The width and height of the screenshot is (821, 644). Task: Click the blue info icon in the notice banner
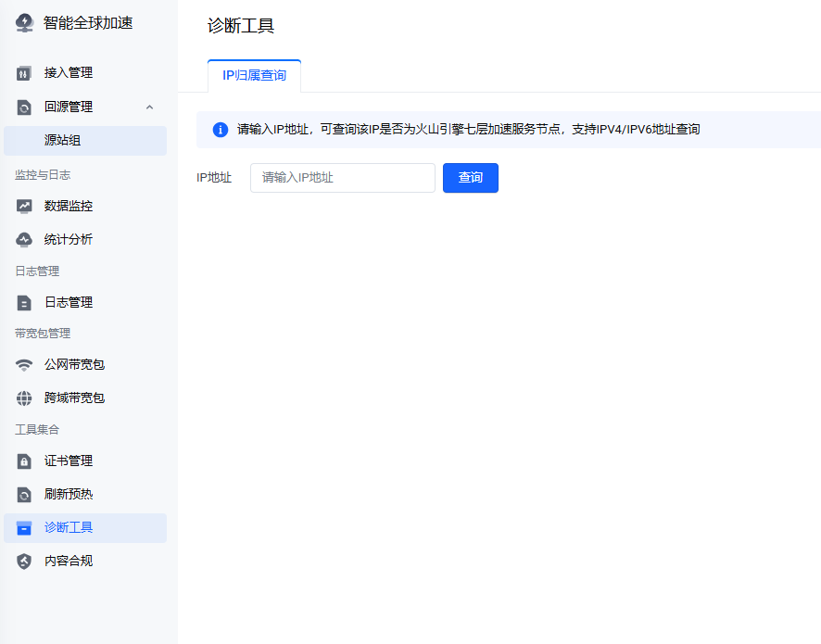coord(221,130)
